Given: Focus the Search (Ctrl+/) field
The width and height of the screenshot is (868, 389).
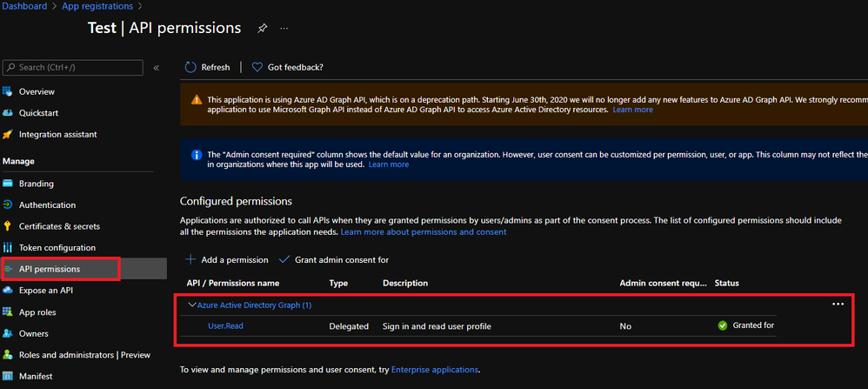Looking at the screenshot, I should (73, 68).
